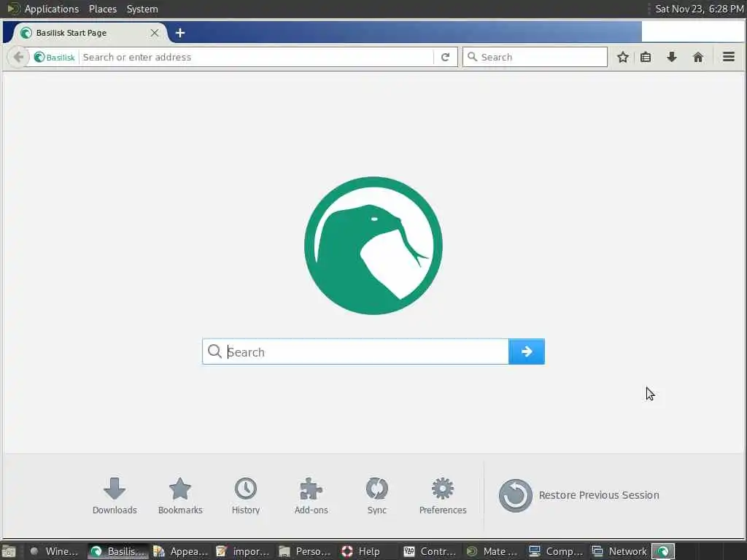Screen dimensions: 747x560
Task: Click the show desktop icon in taskbar
Action: (x=9, y=551)
